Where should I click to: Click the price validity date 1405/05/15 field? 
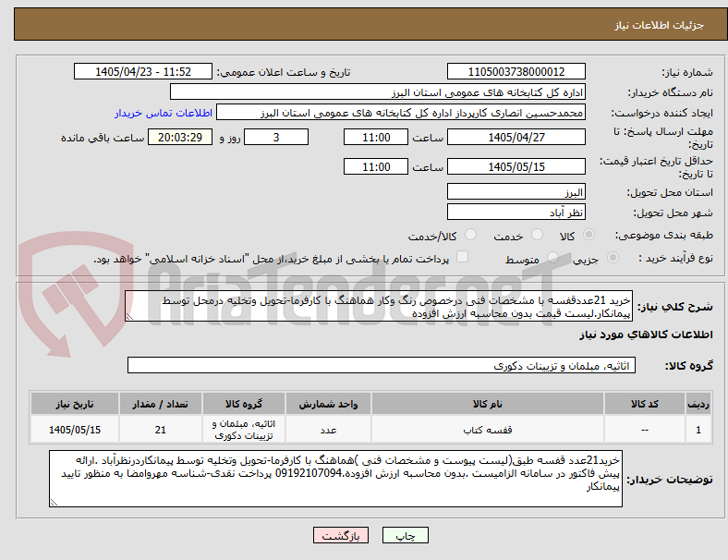tap(516, 166)
